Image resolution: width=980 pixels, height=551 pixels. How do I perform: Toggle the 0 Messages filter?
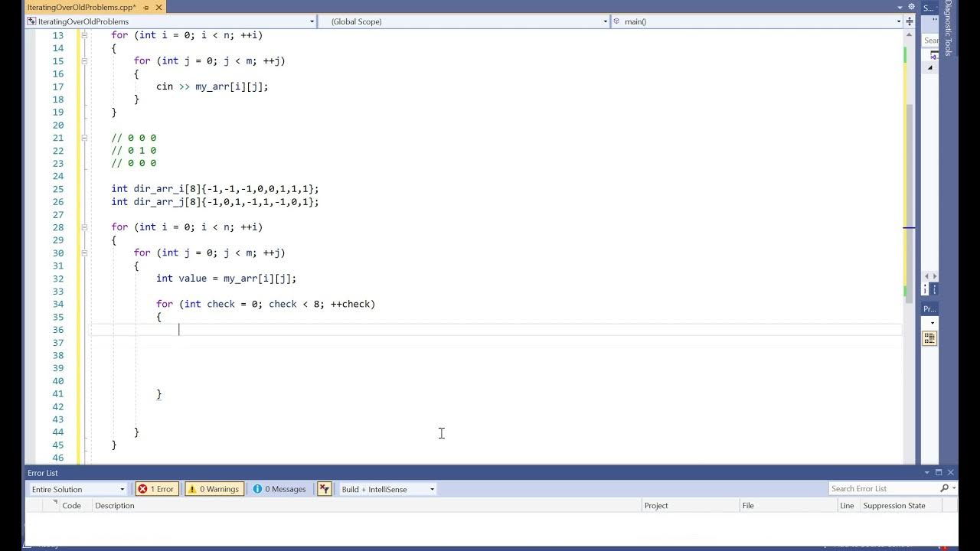pyautogui.click(x=279, y=489)
